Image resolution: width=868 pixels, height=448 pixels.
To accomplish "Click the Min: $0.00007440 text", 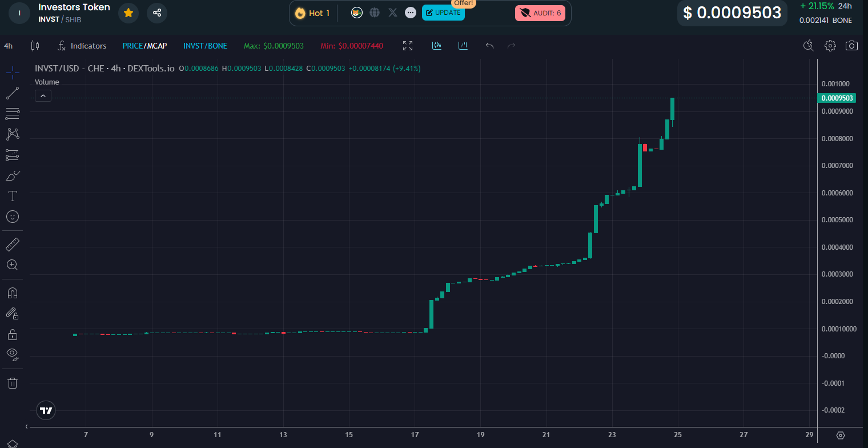I will (352, 46).
